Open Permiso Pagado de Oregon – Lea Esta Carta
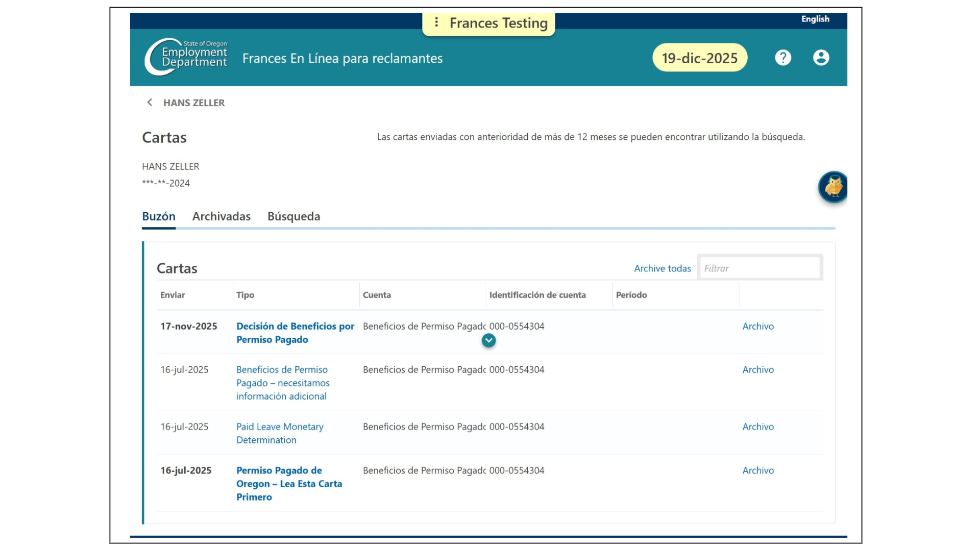980x551 pixels. (289, 484)
